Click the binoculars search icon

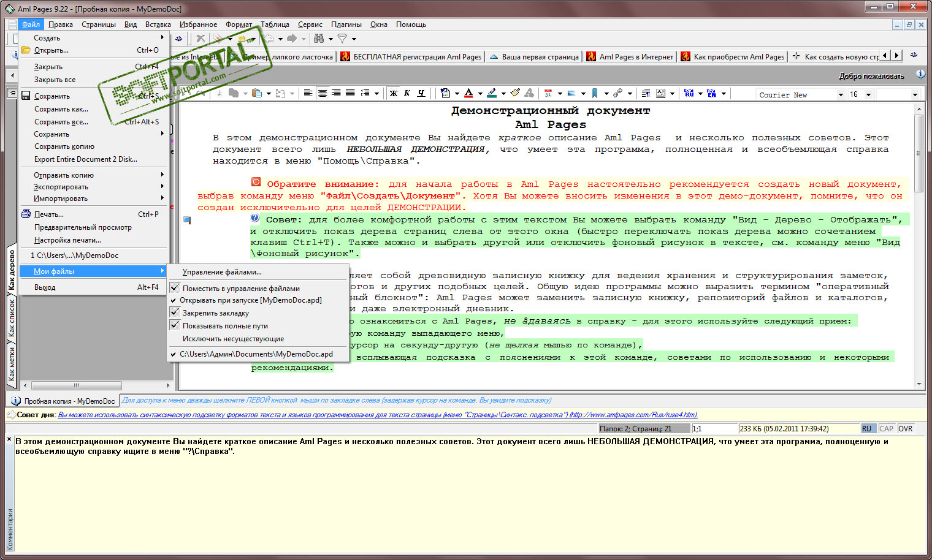click(x=319, y=38)
